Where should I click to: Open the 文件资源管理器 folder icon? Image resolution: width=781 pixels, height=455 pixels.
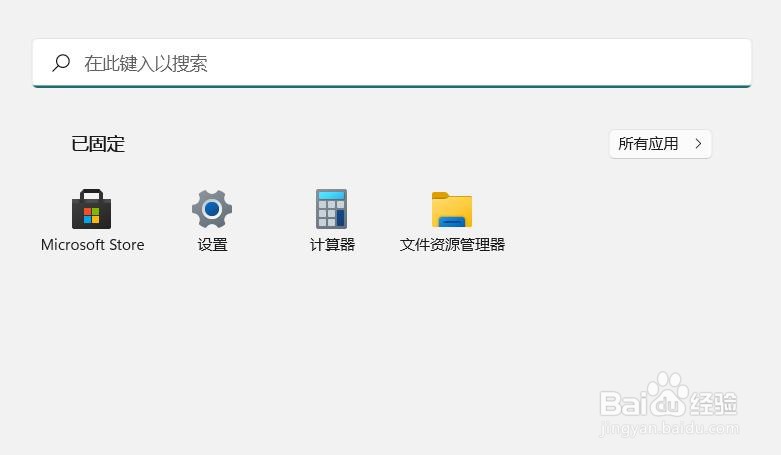pos(452,210)
